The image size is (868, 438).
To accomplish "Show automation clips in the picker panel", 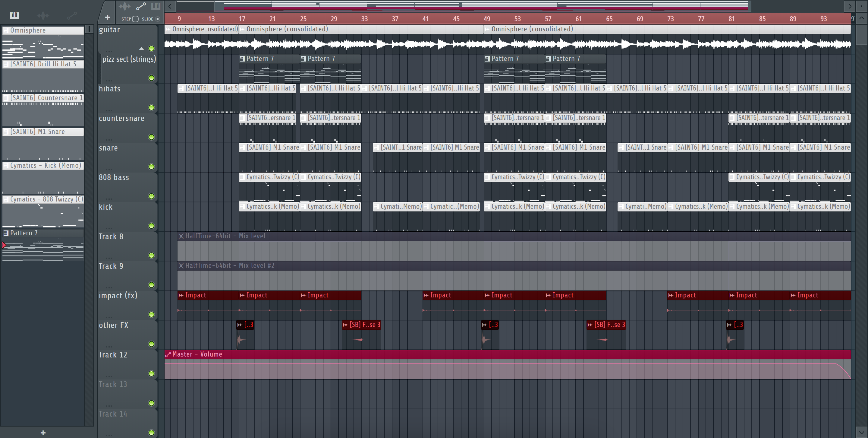I will [x=72, y=15].
